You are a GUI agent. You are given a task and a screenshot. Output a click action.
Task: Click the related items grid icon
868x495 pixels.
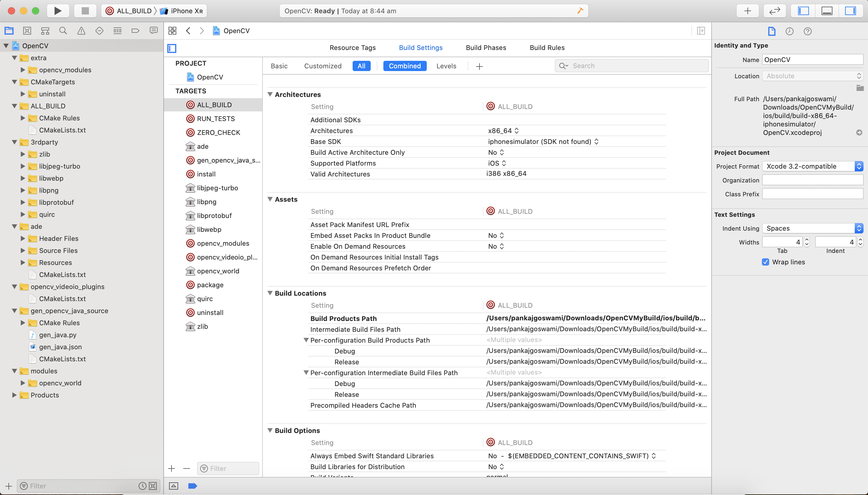[172, 31]
